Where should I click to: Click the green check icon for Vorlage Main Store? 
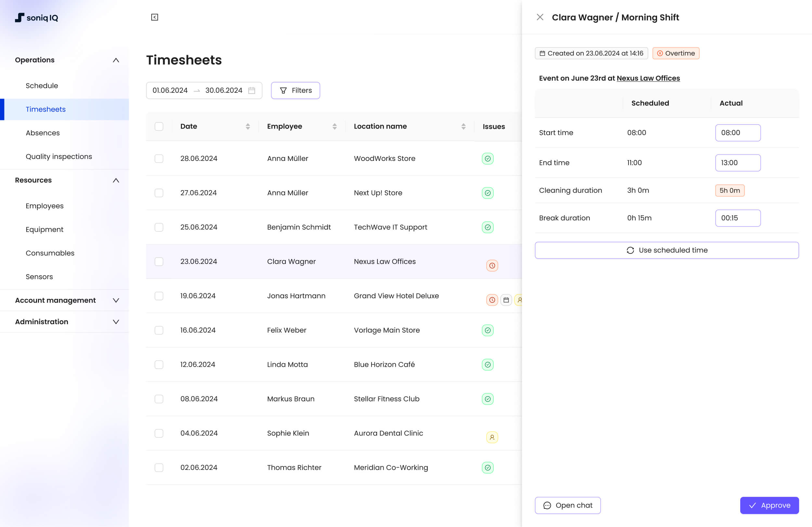click(x=488, y=330)
